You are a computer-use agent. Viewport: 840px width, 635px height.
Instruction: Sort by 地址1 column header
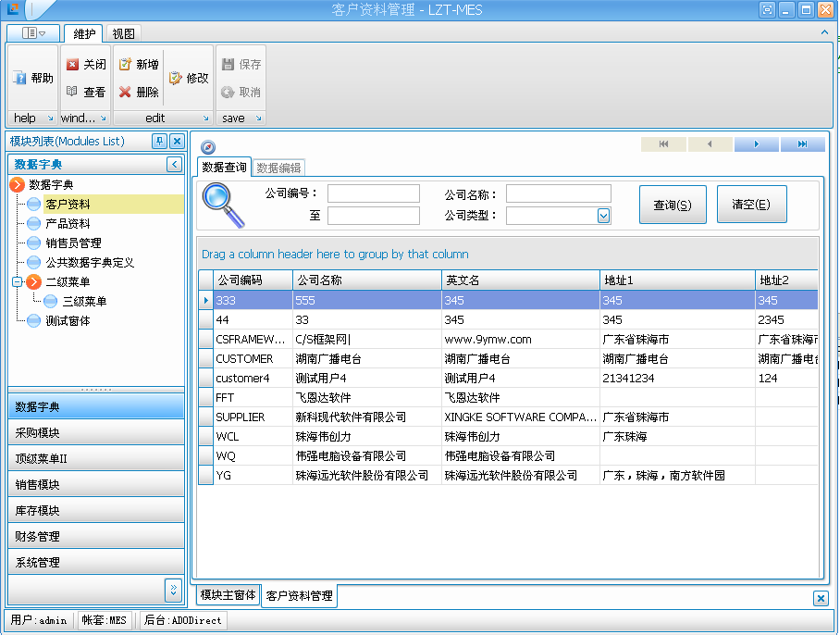[677, 280]
